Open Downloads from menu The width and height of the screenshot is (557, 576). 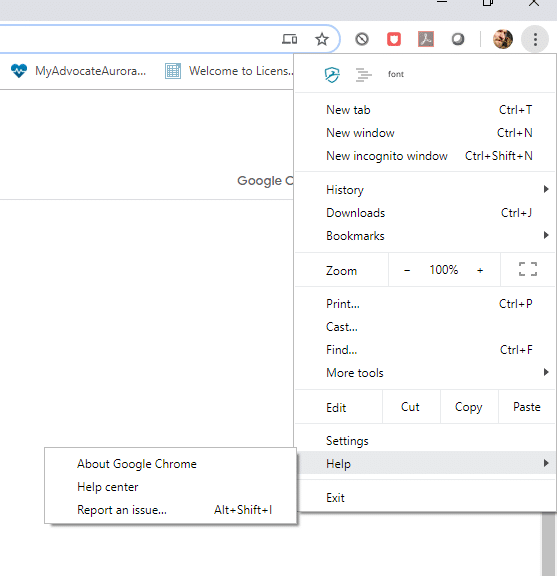pos(425,213)
